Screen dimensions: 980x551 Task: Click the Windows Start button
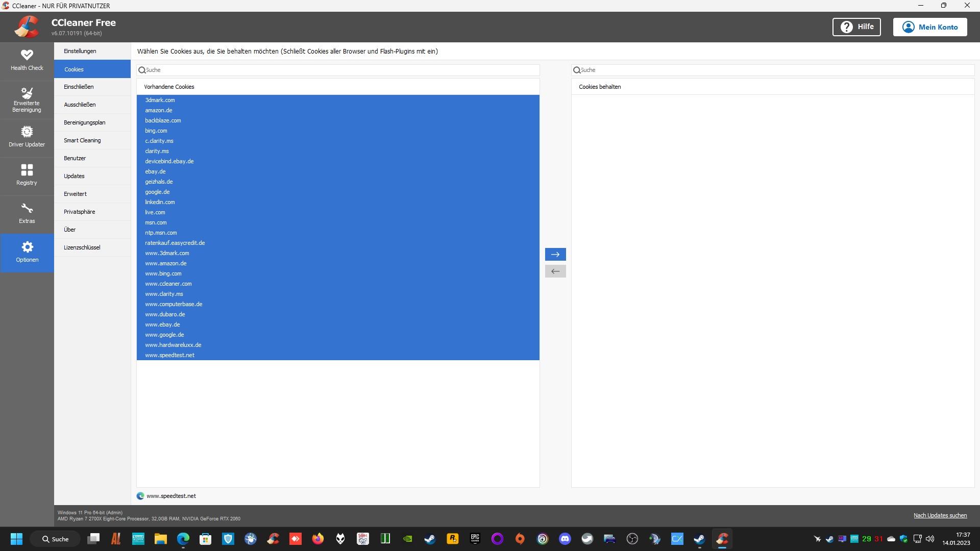(x=16, y=539)
